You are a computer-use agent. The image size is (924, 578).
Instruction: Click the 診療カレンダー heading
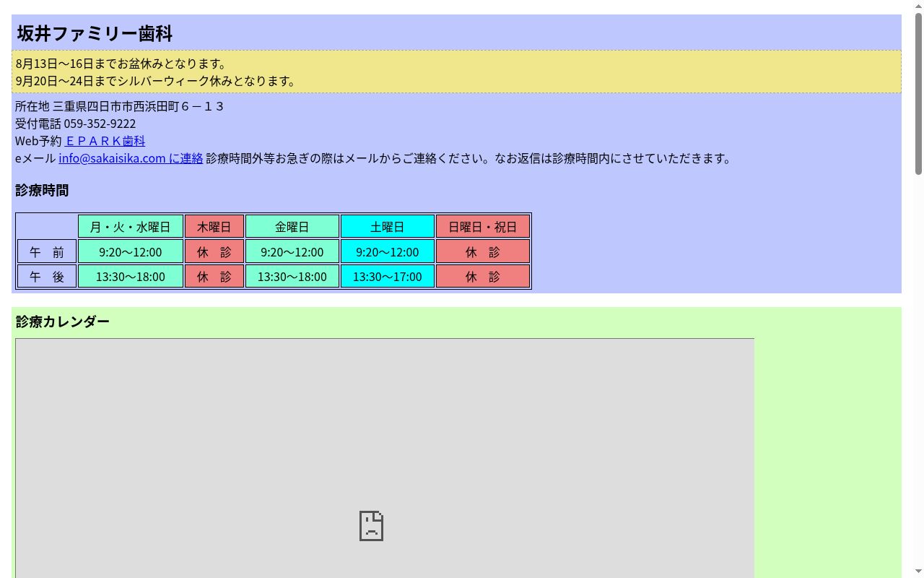tap(63, 322)
